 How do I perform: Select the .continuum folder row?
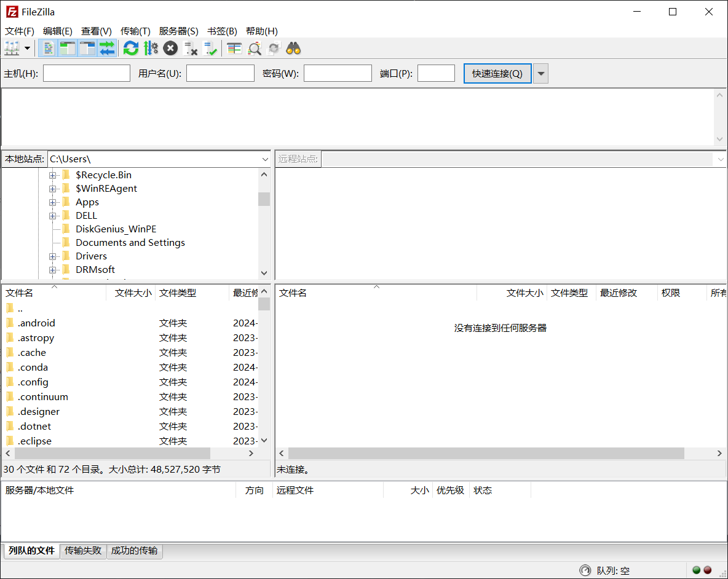pyautogui.click(x=131, y=396)
